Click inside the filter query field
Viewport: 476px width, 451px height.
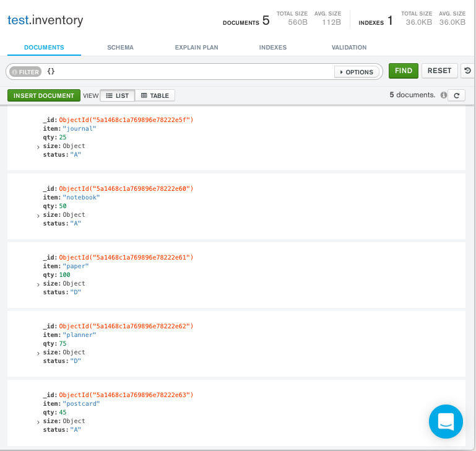click(x=186, y=72)
